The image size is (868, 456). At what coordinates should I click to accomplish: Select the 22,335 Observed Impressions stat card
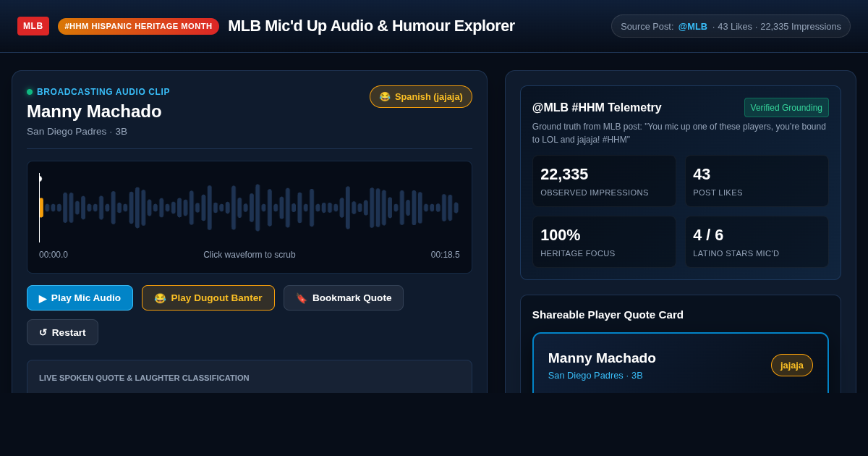pos(605,181)
